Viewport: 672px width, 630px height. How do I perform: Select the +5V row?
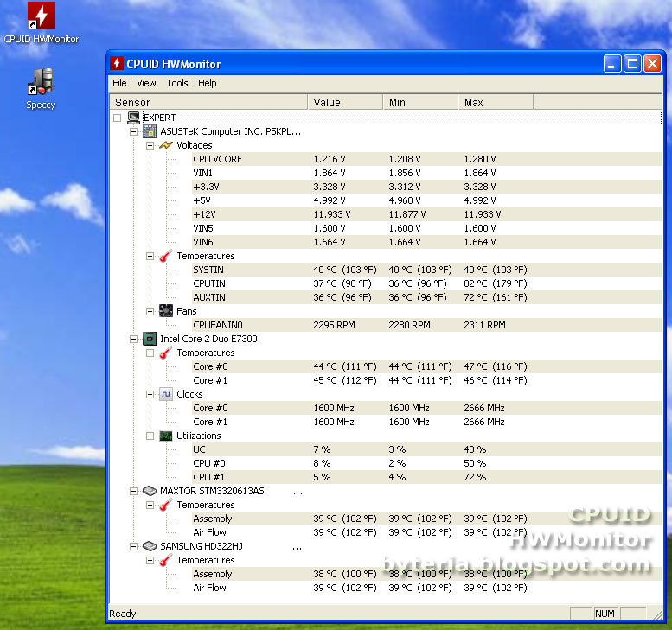point(427,200)
